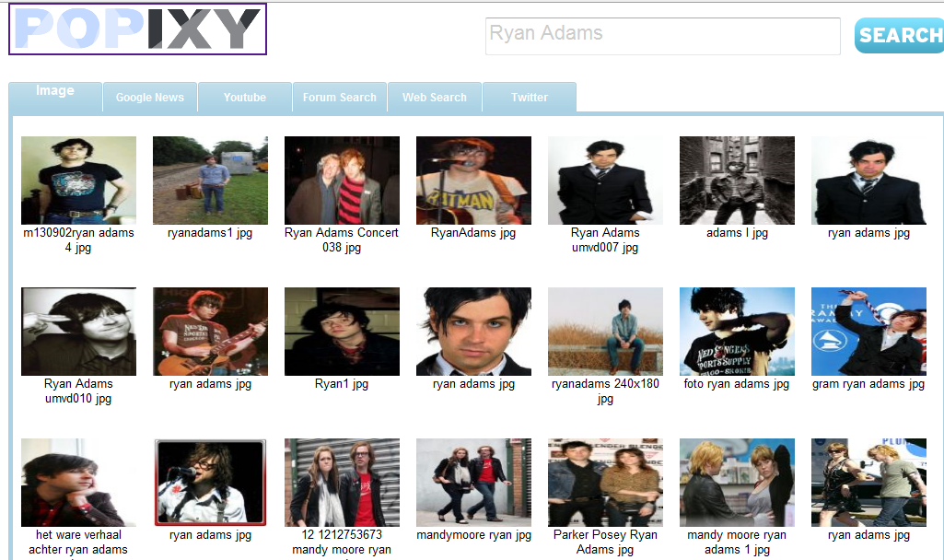944x560 pixels.
Task: Click the Ryan Adams umvd010 jpg link
Action: point(78,391)
